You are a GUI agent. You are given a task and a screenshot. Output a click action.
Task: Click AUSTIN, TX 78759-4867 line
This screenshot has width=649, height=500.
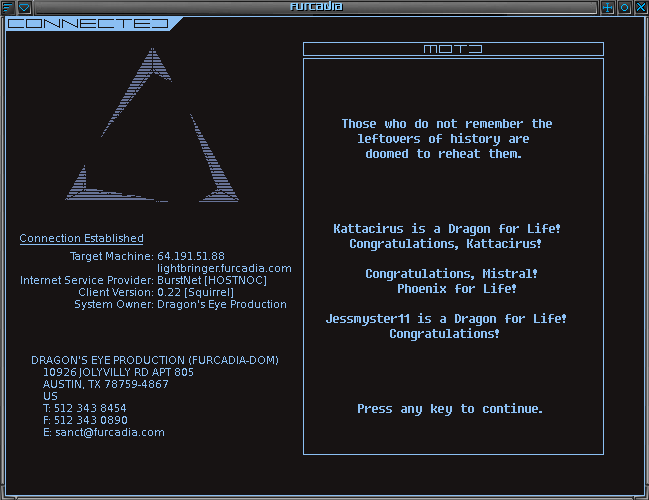point(106,384)
